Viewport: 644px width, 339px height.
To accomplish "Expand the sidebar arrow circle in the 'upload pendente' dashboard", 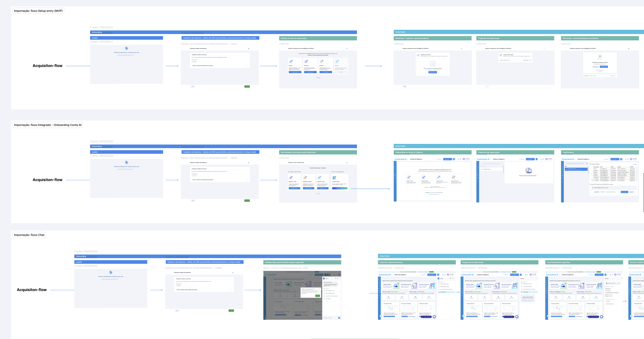I will click(x=381, y=316).
